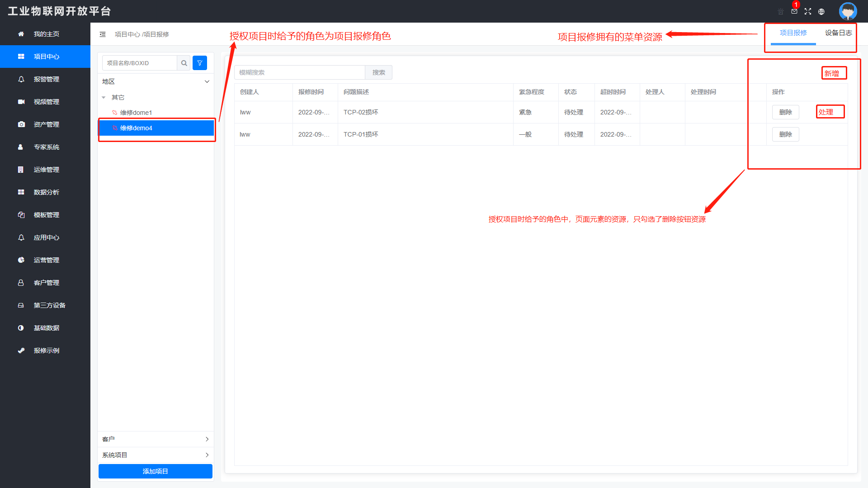Expand the 客户 section
This screenshot has height=488, width=868.
(156, 439)
